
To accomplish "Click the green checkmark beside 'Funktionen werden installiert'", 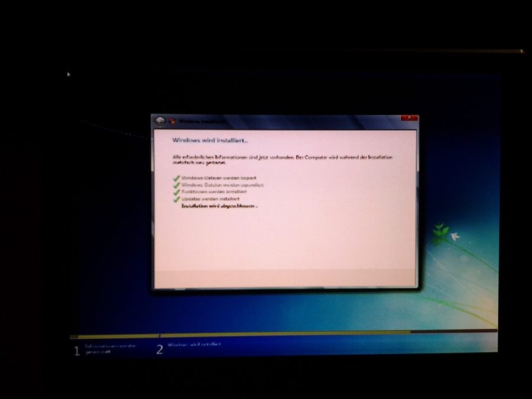I will [176, 192].
